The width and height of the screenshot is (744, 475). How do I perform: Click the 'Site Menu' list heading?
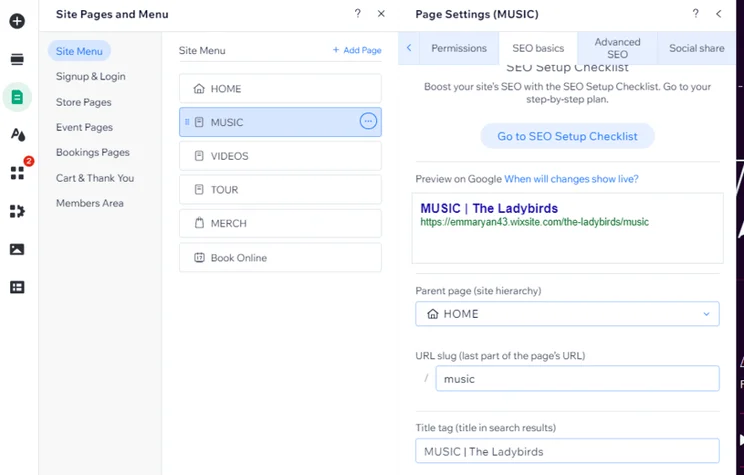[x=202, y=50]
